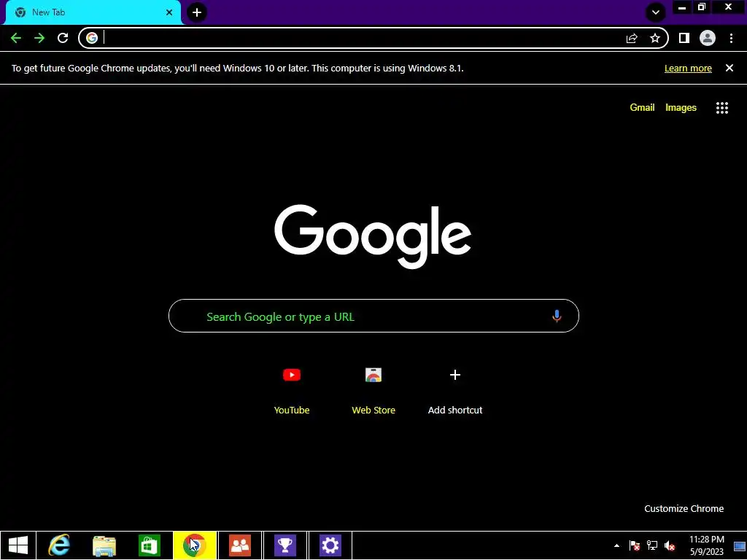Open File Explorer from the taskbar
The height and width of the screenshot is (560, 747).
point(104,545)
